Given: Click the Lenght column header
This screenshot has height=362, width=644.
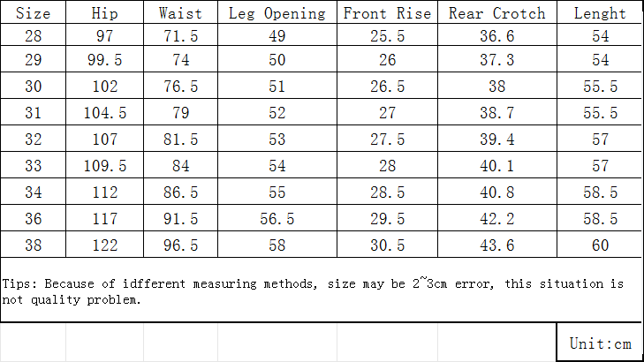Looking at the screenshot, I should pos(600,12).
